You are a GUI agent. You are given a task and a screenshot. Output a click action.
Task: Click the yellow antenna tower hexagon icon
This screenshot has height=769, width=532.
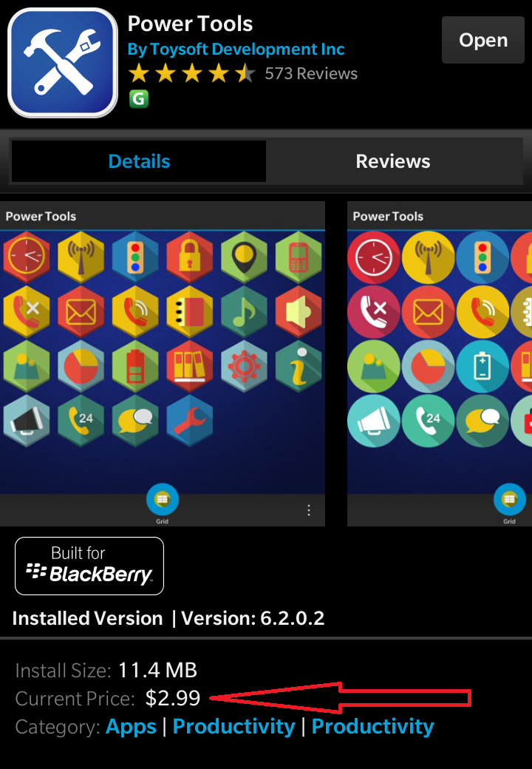click(81, 257)
